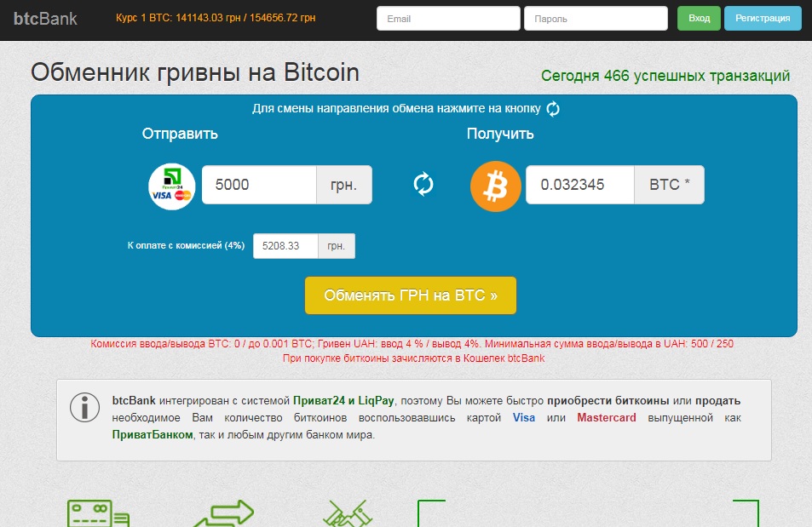Edit the receive field showing 0.032345
The image size is (812, 527).
[x=580, y=185]
